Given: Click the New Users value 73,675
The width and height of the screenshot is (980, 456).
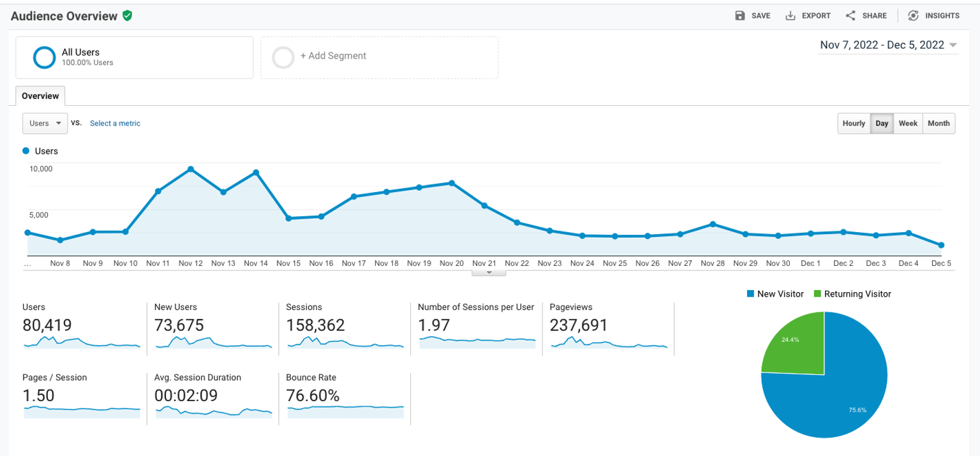Looking at the screenshot, I should click(179, 325).
